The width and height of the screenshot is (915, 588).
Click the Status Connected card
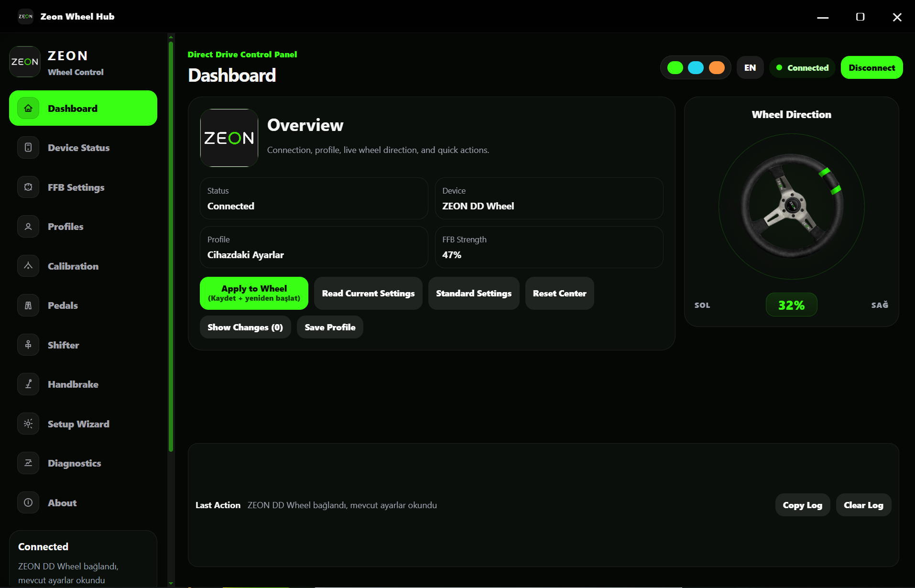pyautogui.click(x=314, y=198)
